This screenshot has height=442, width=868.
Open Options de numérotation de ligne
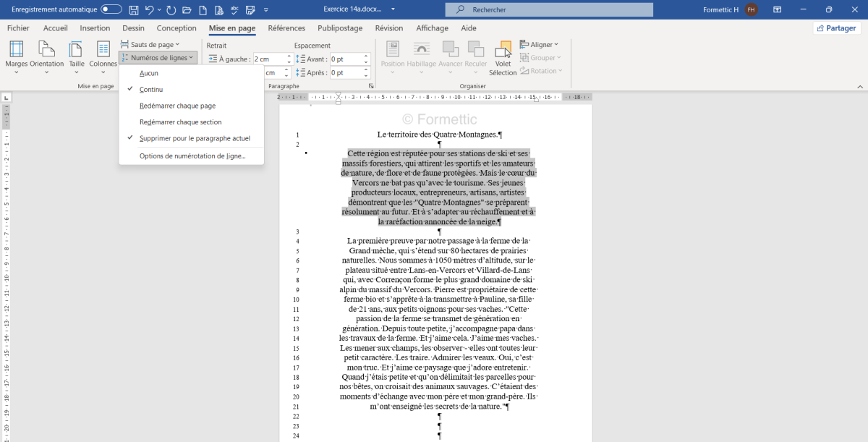(x=192, y=156)
